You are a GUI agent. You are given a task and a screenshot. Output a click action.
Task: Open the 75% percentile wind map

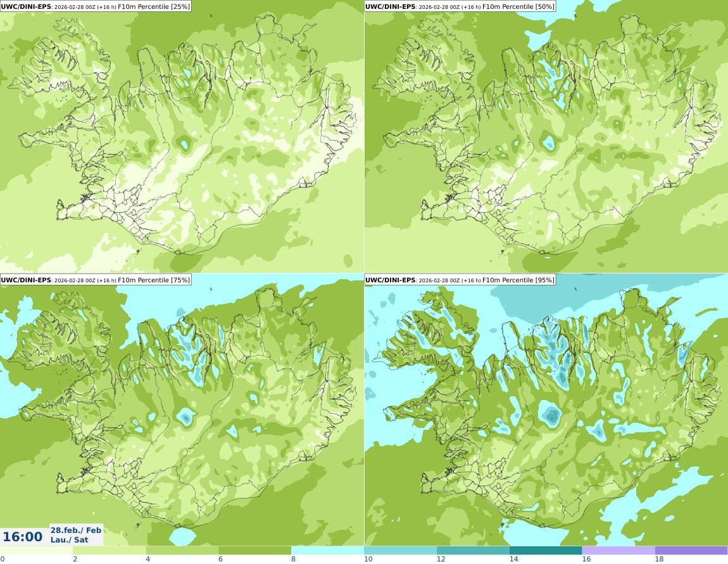click(182, 410)
